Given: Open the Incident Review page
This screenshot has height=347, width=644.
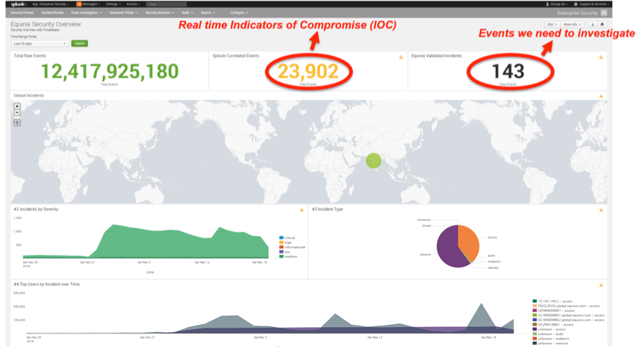Looking at the screenshot, I should pyautogui.click(x=52, y=13).
